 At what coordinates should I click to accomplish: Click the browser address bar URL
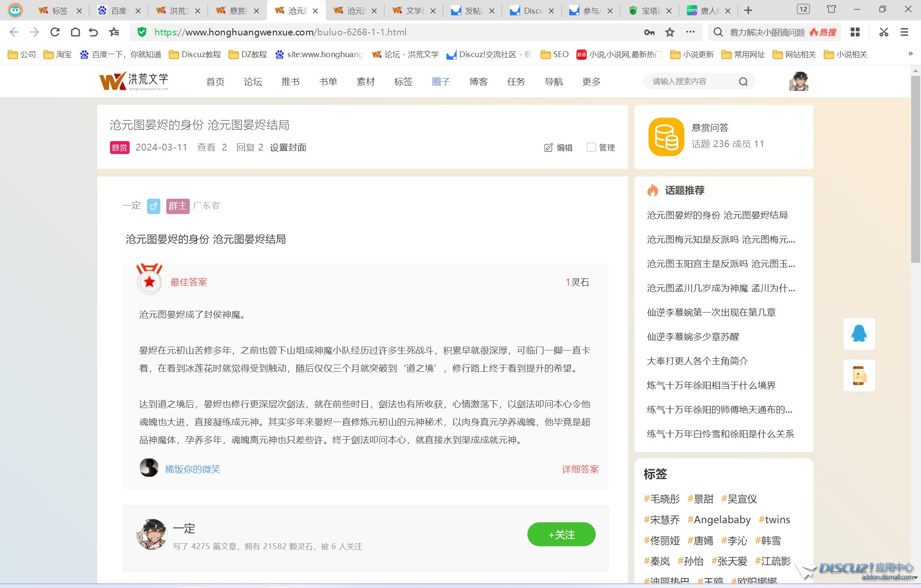click(x=280, y=32)
